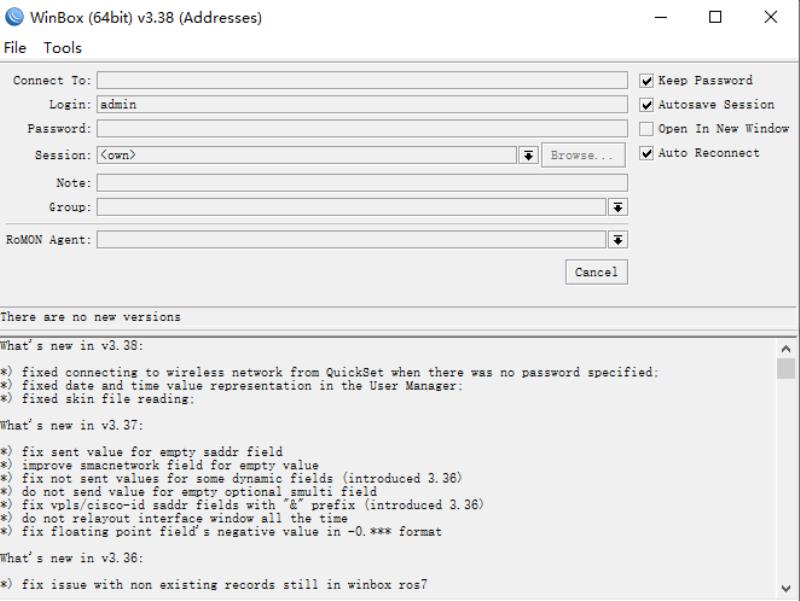Close the WinBox window
Screen dimensions: 800x601
tap(770, 17)
